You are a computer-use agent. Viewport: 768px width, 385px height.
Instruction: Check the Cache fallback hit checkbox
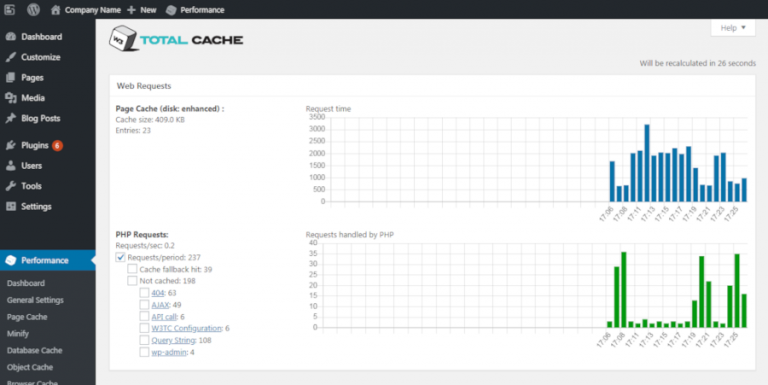[132, 269]
